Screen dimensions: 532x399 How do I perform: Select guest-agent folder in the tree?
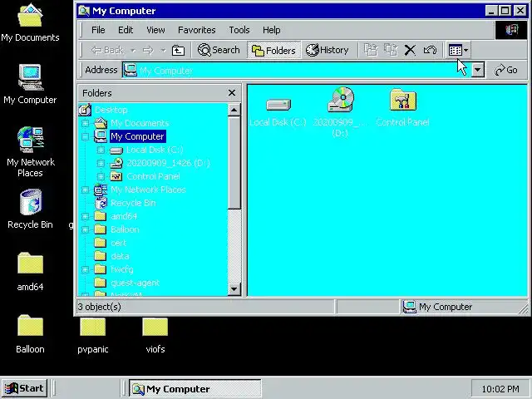(x=135, y=283)
